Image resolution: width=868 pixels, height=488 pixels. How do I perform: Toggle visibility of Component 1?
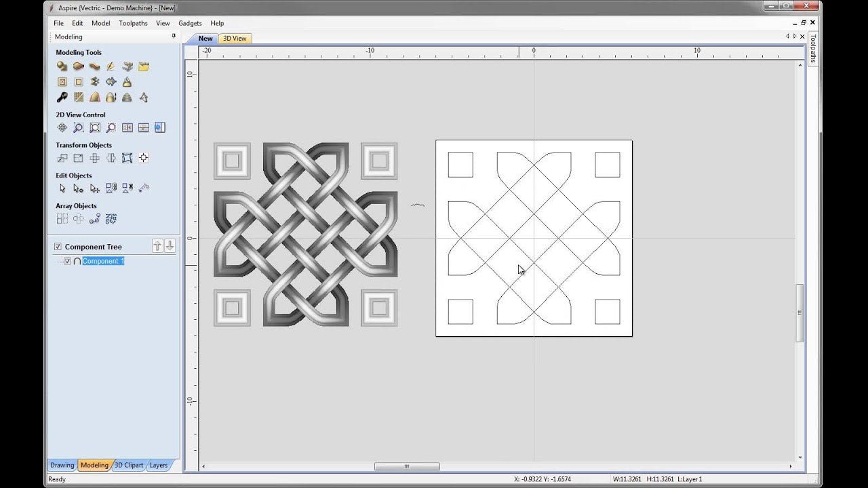(68, 261)
